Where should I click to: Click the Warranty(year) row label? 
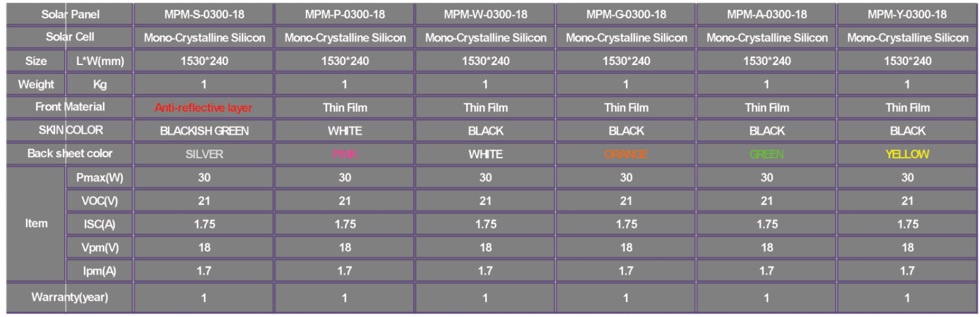[70, 297]
